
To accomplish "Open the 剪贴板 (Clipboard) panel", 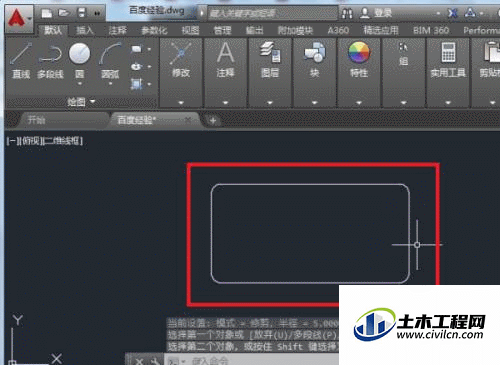I will (x=489, y=60).
